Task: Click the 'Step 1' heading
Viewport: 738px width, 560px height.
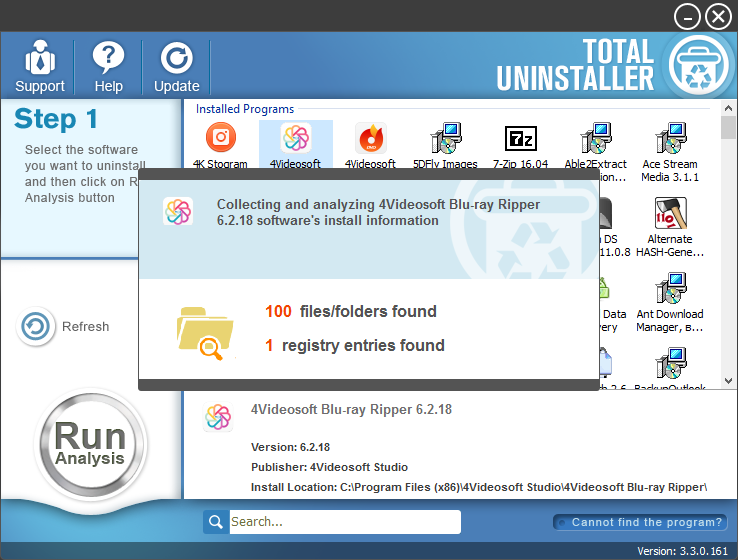Action: (x=56, y=119)
